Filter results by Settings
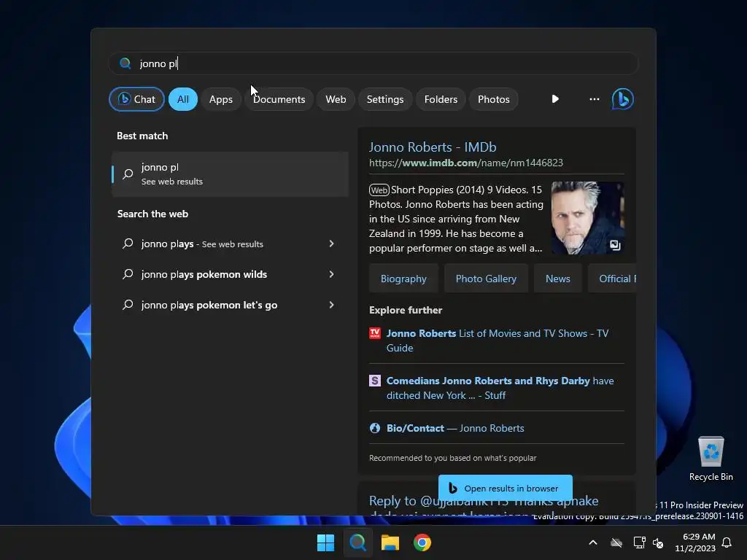Image resolution: width=747 pixels, height=560 pixels. pos(385,99)
